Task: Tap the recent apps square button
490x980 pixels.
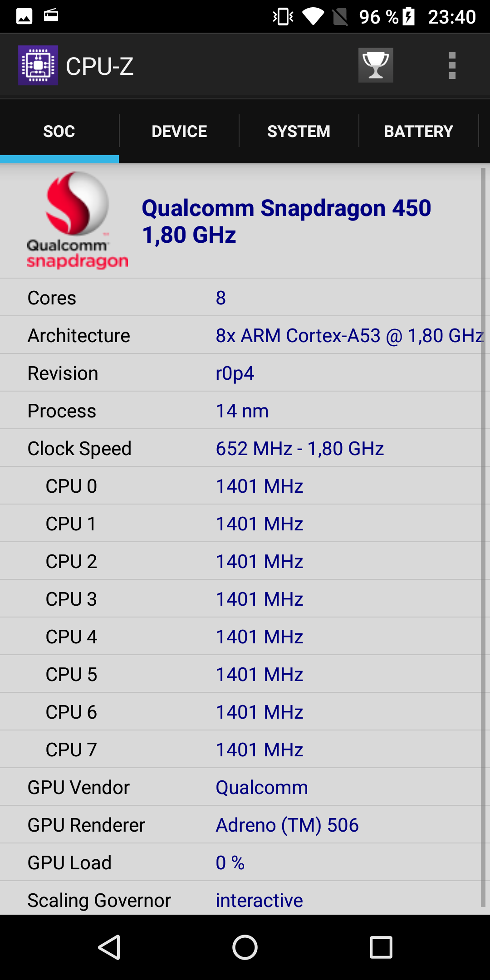Action: [x=381, y=947]
